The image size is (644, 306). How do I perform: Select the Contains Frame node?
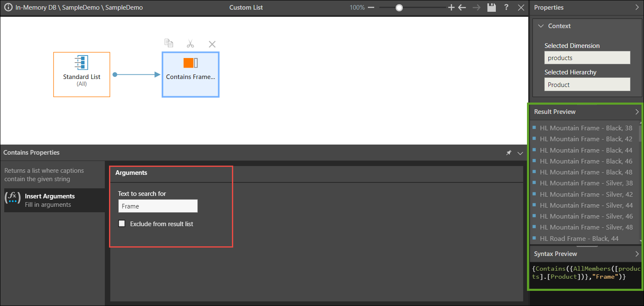pyautogui.click(x=190, y=74)
